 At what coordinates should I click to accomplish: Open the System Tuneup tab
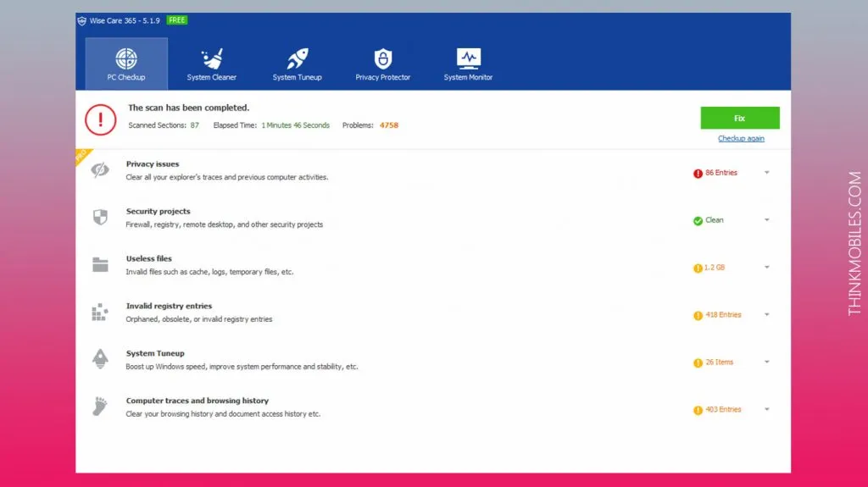(298, 64)
